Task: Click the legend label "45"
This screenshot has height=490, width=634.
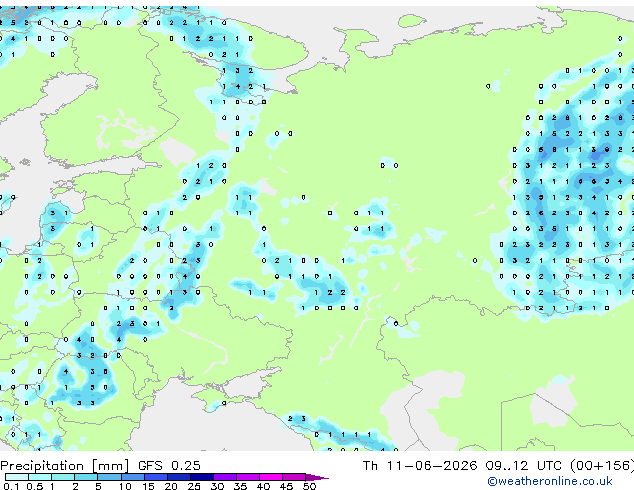Action: point(286,486)
